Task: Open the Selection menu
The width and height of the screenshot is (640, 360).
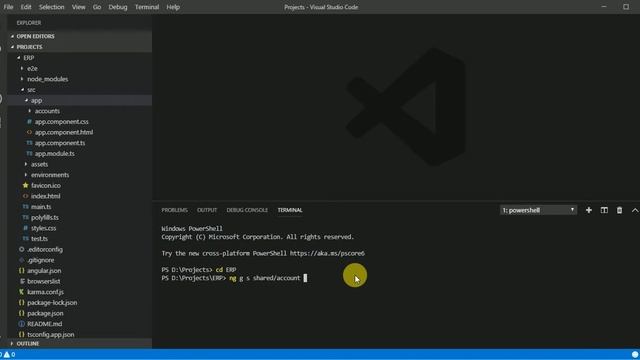Action: pyautogui.click(x=51, y=7)
